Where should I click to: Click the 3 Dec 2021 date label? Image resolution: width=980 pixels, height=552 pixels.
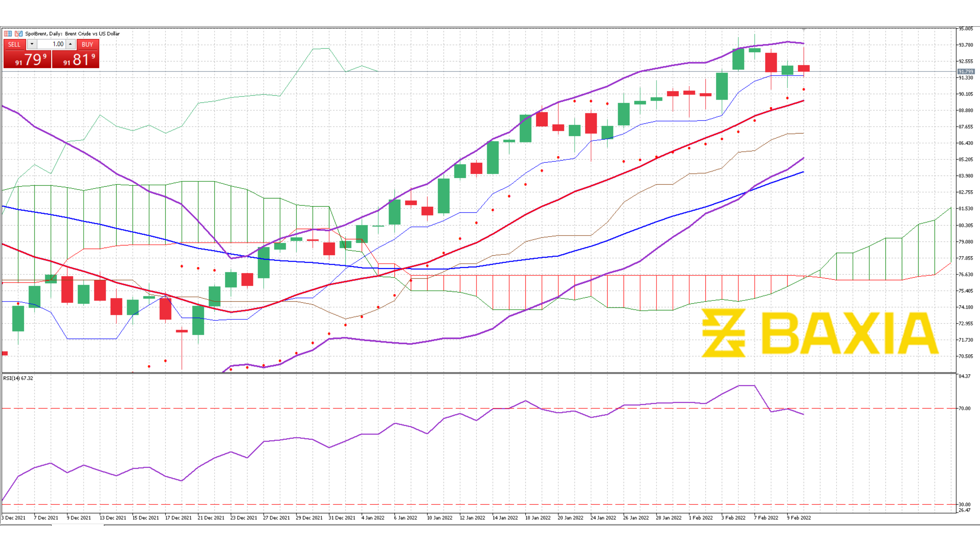(13, 518)
